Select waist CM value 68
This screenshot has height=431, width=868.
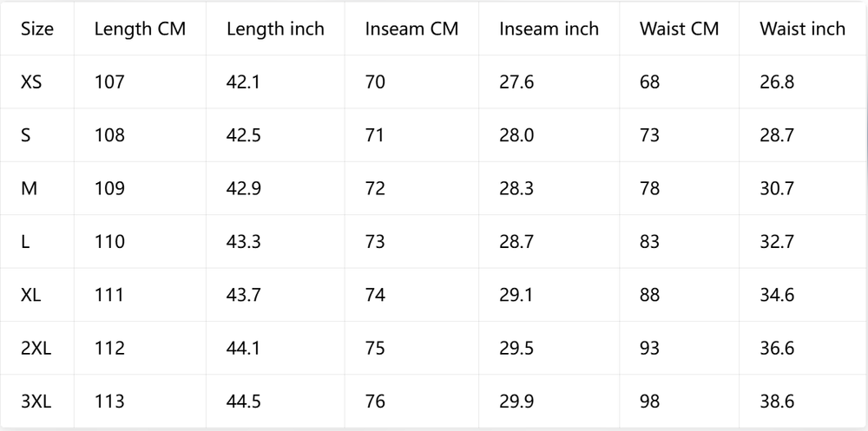[x=680, y=82]
